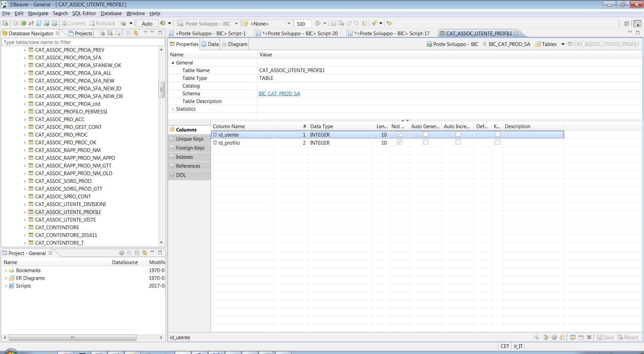Expand the CAT_ASSOC_UTENTE_PROFILI tree node
Viewport: 644px width, 354px height.
click(x=25, y=212)
